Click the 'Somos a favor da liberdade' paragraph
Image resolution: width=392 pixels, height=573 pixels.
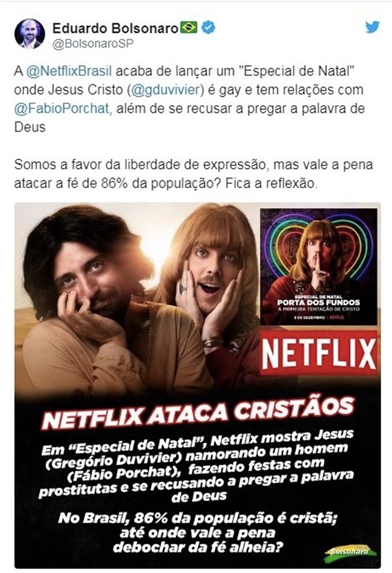(193, 174)
